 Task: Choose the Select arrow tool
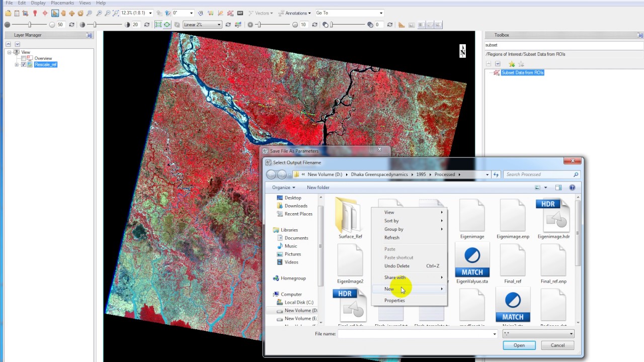55,13
